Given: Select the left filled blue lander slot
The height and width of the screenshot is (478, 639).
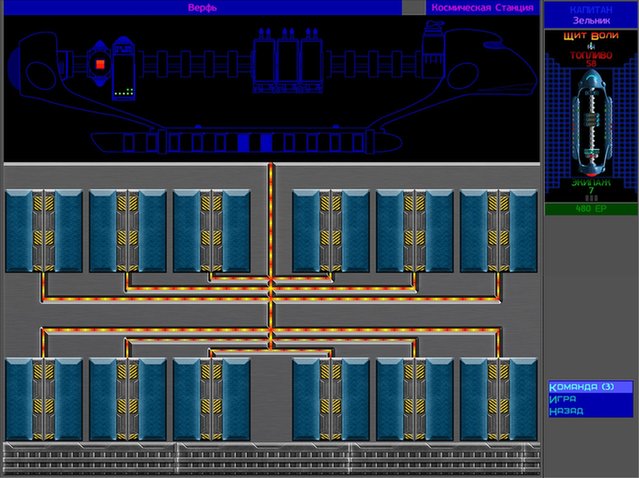Looking at the screenshot, I should [x=243, y=143].
